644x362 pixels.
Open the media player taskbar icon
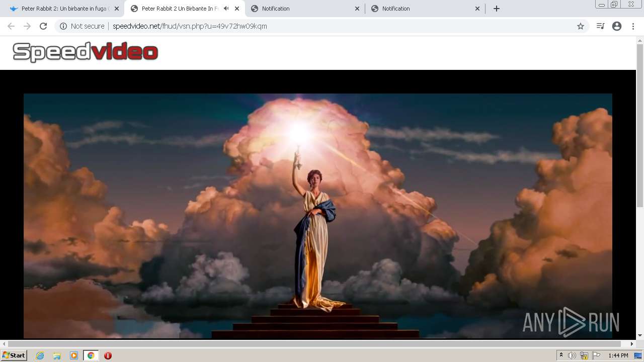[x=74, y=355]
